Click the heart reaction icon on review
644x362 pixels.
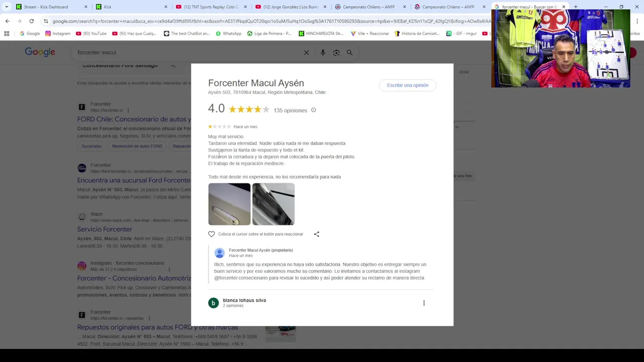coord(211,234)
